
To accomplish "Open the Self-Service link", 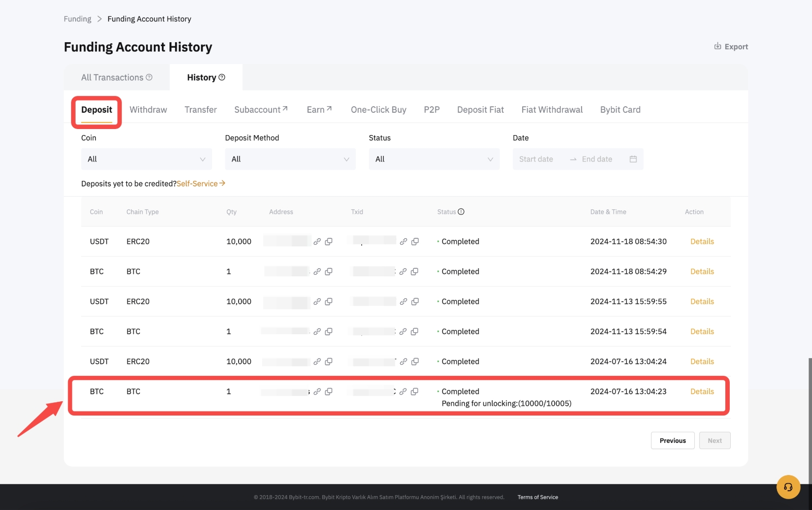I will click(200, 183).
